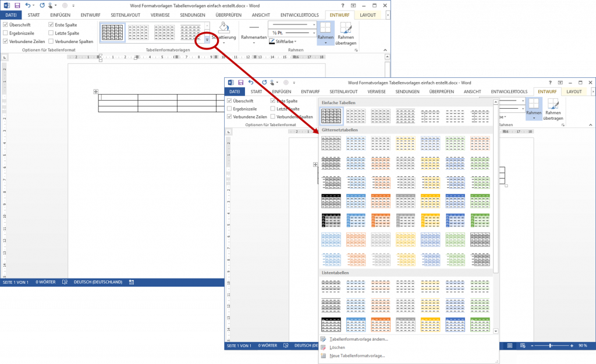Open the DATEI tab in the back window
The image size is (596, 364).
pos(11,15)
